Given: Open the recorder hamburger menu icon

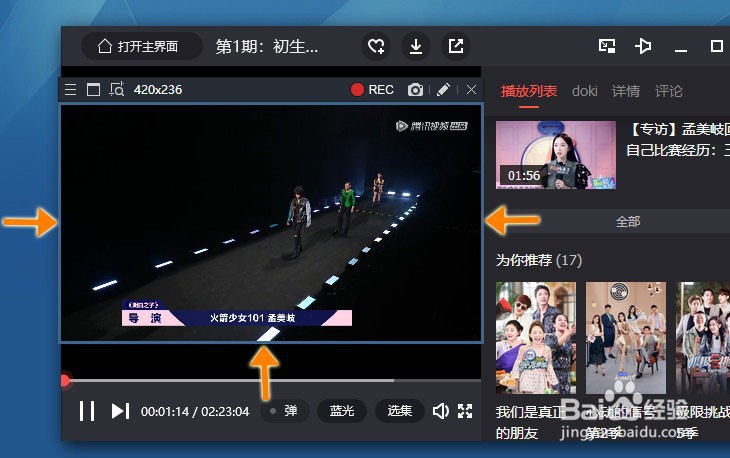Looking at the screenshot, I should click(70, 89).
